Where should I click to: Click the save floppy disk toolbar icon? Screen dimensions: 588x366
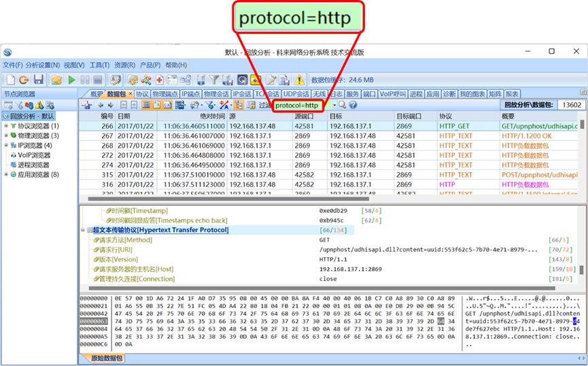pyautogui.click(x=39, y=80)
